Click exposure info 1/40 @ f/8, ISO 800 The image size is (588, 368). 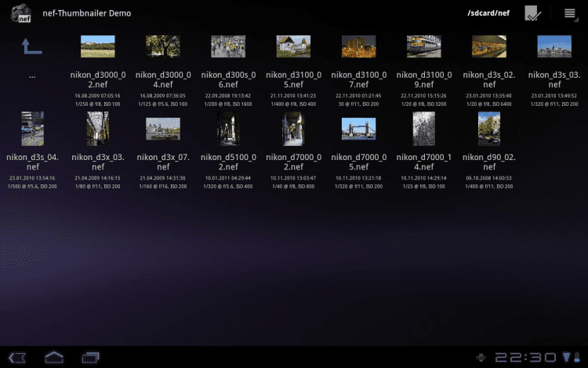pyautogui.click(x=294, y=187)
